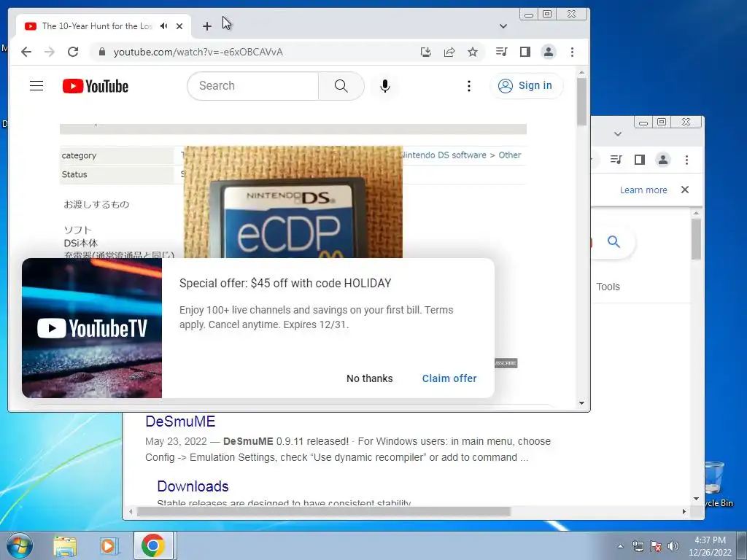This screenshot has width=747, height=560.
Task: Click the Subscribe watermark in the video
Action: (506, 363)
